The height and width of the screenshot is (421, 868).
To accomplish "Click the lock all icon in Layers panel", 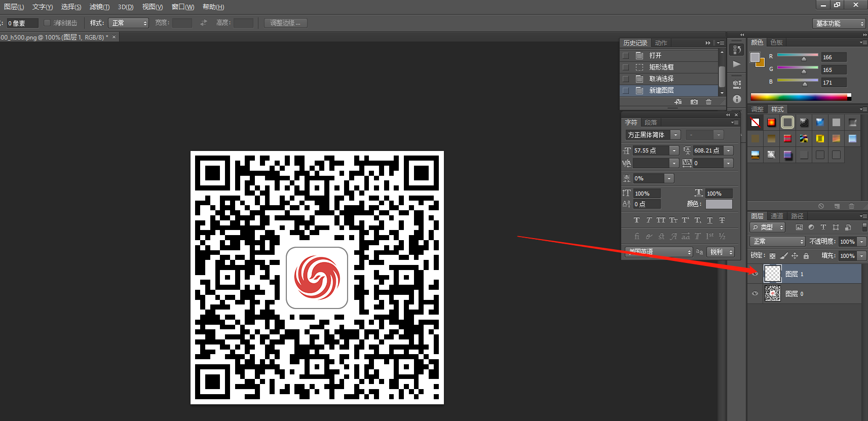I will 806,256.
